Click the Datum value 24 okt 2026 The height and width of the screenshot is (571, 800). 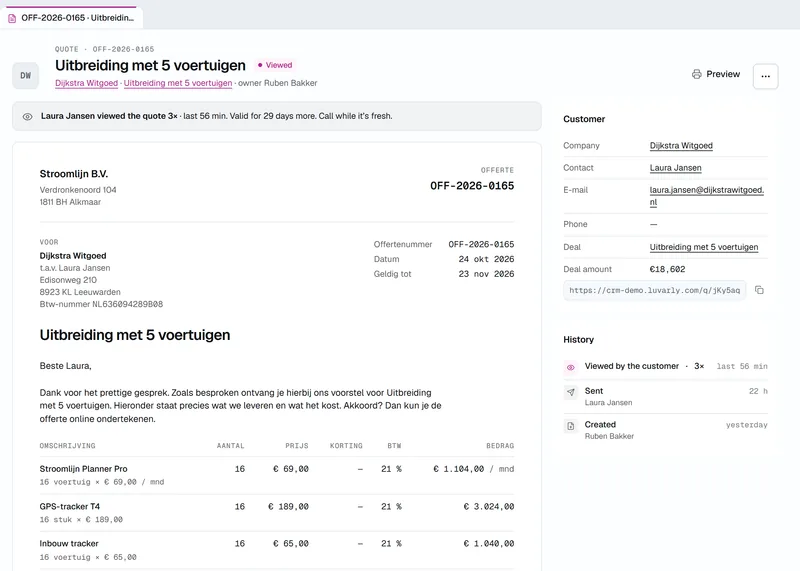(x=486, y=259)
